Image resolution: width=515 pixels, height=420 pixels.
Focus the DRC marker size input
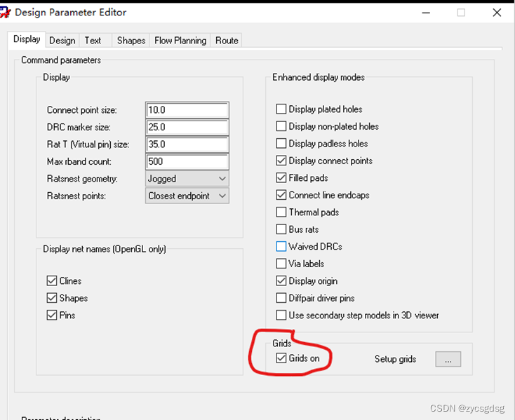coord(187,128)
